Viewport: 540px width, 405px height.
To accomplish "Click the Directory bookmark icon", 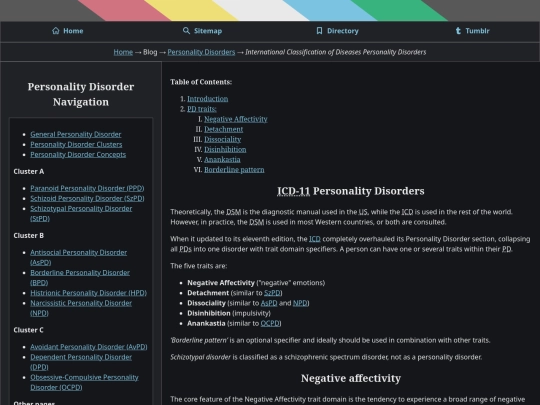I will [x=319, y=31].
